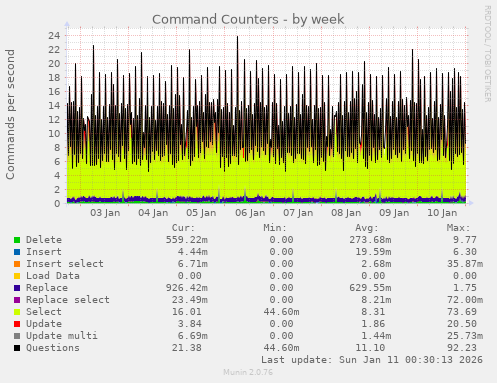Click the orange Insert select legend swatch
The width and height of the screenshot is (497, 383).
[17, 264]
